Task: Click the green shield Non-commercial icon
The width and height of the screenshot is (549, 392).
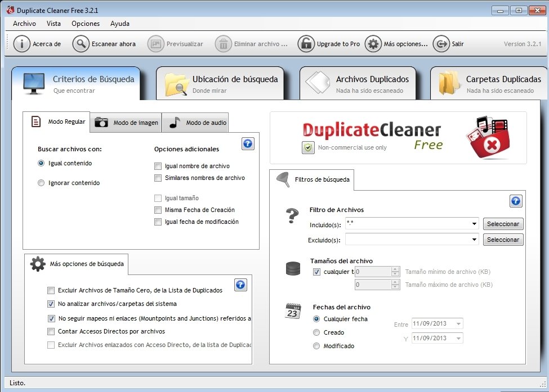Action: (x=308, y=147)
